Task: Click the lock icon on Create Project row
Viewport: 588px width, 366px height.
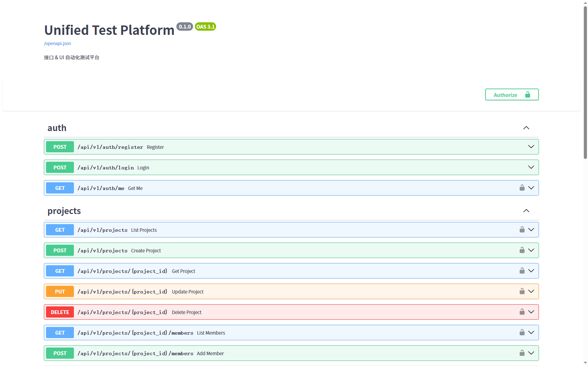Action: 522,250
